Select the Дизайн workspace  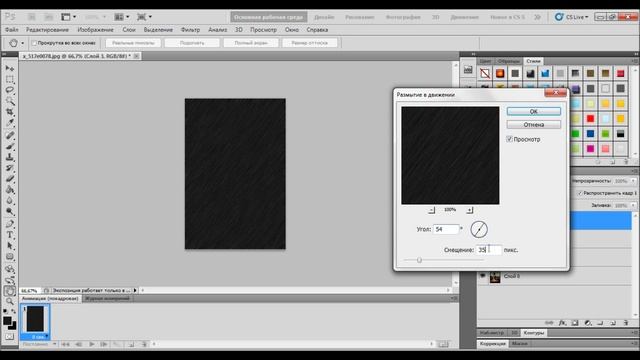324,17
